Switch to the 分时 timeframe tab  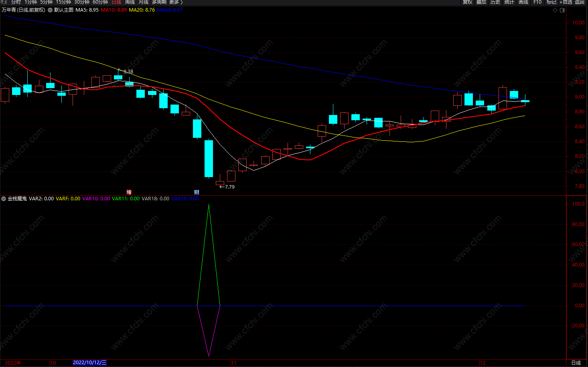[x=16, y=2]
